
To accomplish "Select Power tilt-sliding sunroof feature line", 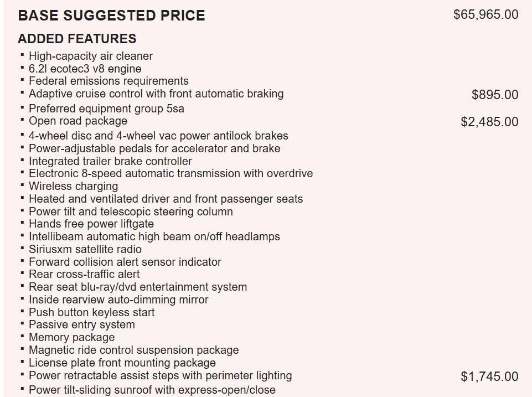I will [x=152, y=389].
